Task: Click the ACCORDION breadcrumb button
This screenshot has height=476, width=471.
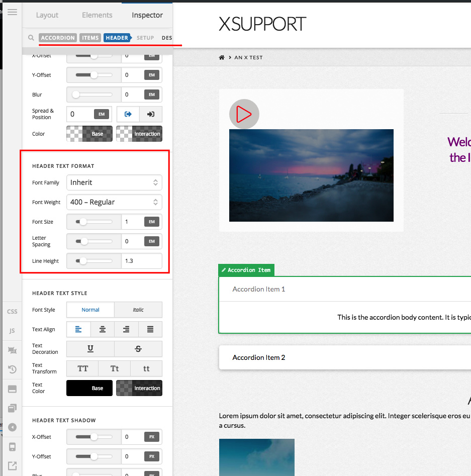Action: (58, 38)
